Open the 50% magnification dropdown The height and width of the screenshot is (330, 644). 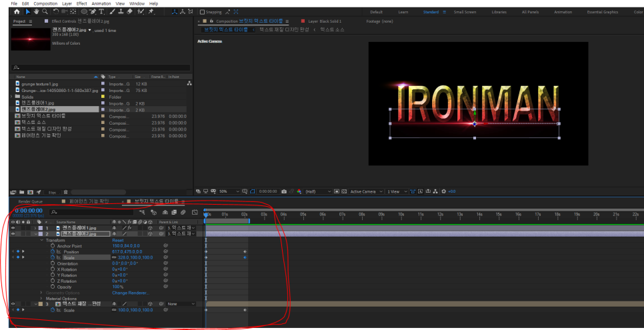pyautogui.click(x=229, y=191)
